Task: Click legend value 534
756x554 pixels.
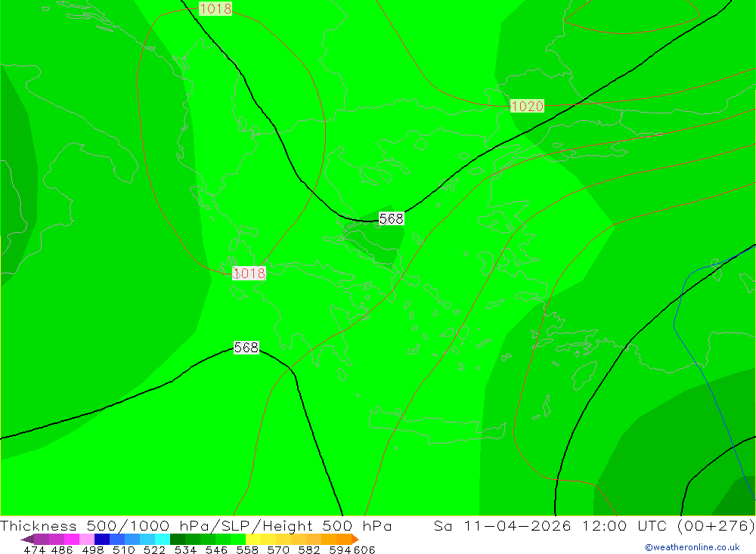Action: pos(185,549)
